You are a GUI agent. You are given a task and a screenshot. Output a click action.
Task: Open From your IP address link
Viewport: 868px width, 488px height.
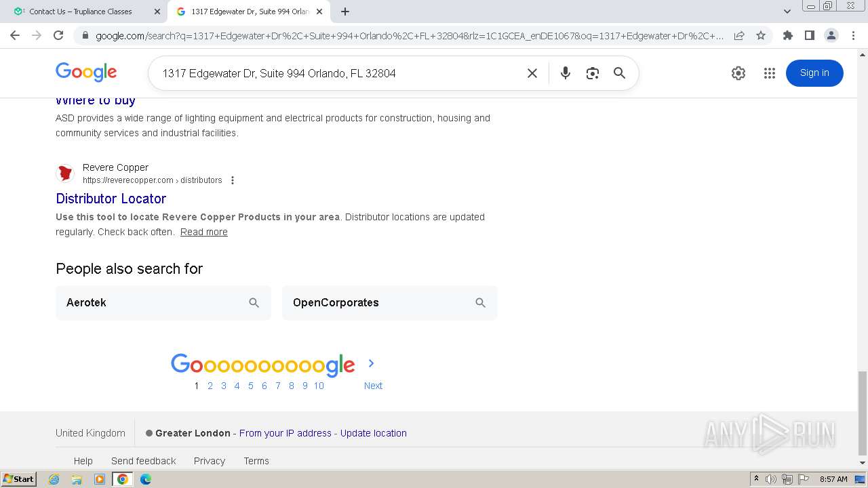pyautogui.click(x=285, y=433)
